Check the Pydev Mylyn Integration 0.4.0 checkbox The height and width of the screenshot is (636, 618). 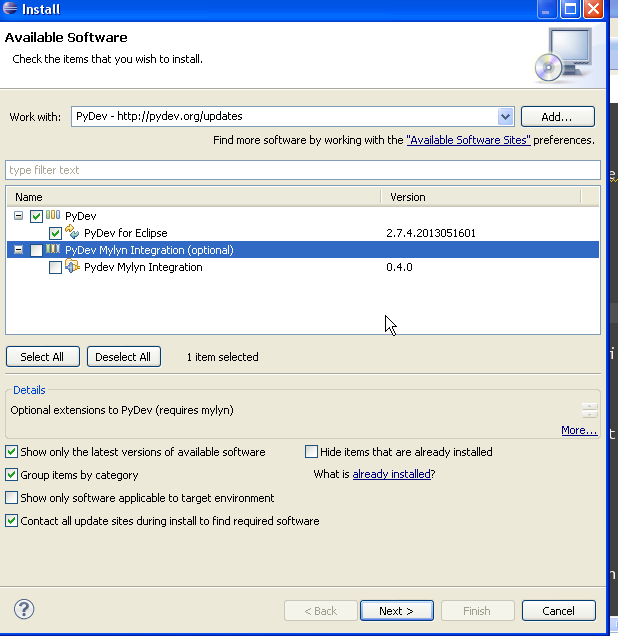[x=55, y=267]
